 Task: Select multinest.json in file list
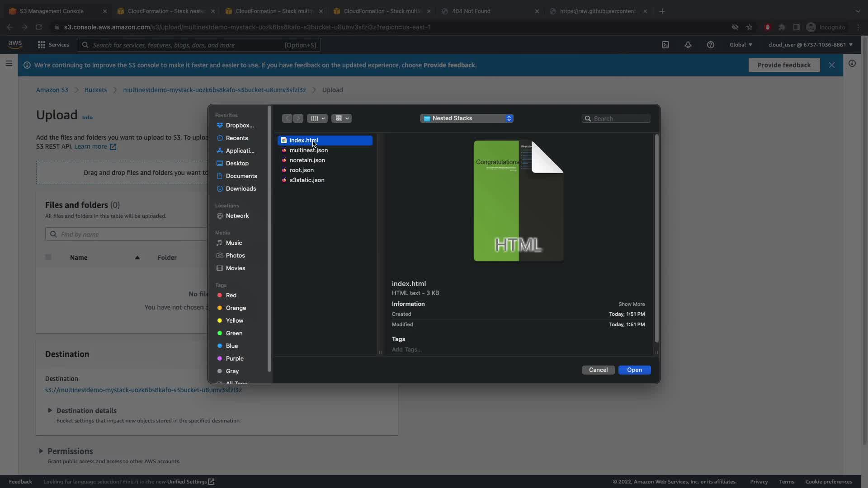(x=308, y=150)
